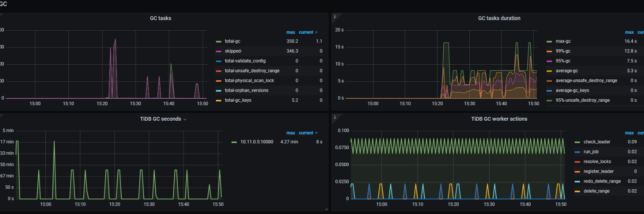
Task: Click max header in GC tasks duration legend
Action: (x=629, y=32)
